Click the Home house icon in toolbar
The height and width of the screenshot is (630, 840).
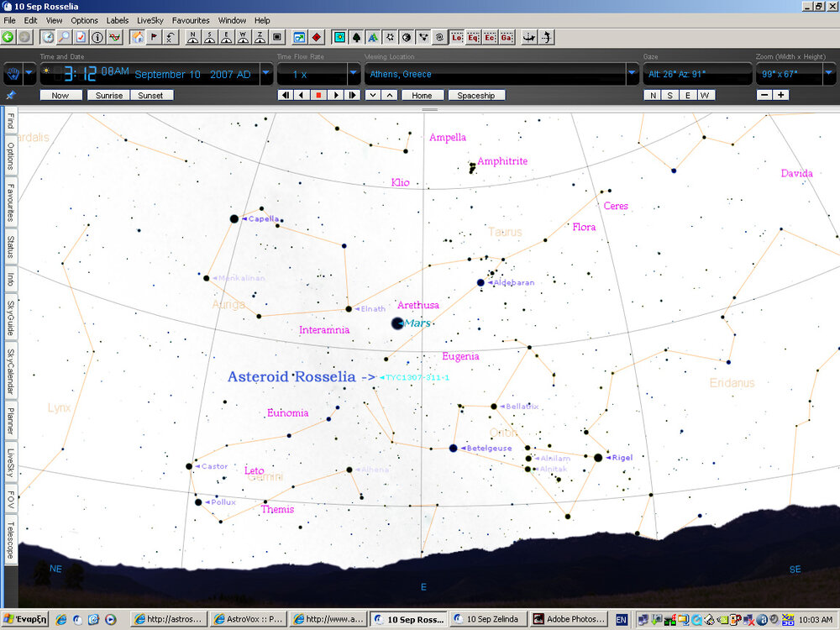[138, 37]
